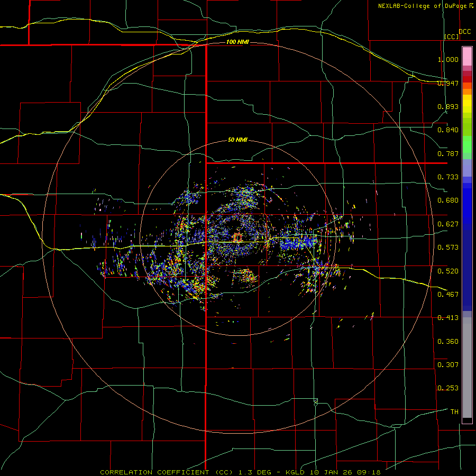Click the TH threshold label
Screen dimensions: 476x476
(x=454, y=412)
